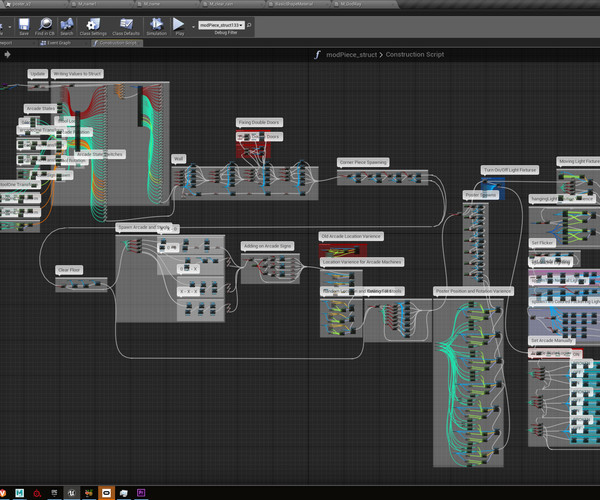
Task: Select the Turn On/Off Light Fixtures comment
Action: pos(509,170)
